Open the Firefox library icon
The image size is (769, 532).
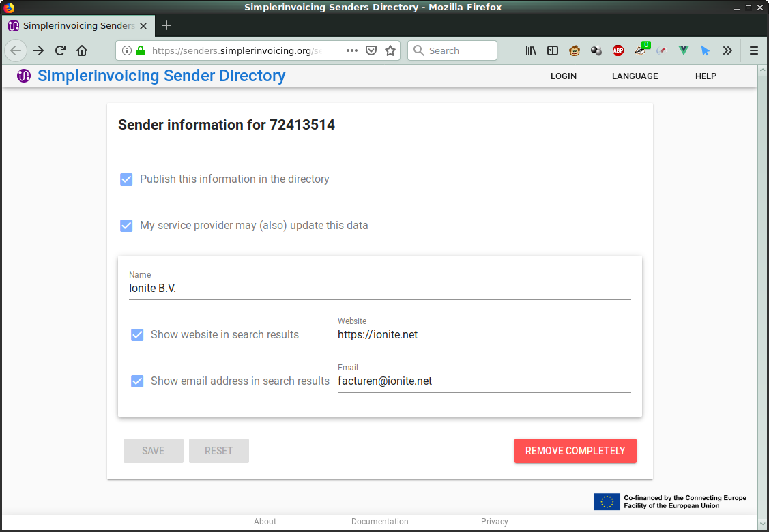tap(531, 50)
